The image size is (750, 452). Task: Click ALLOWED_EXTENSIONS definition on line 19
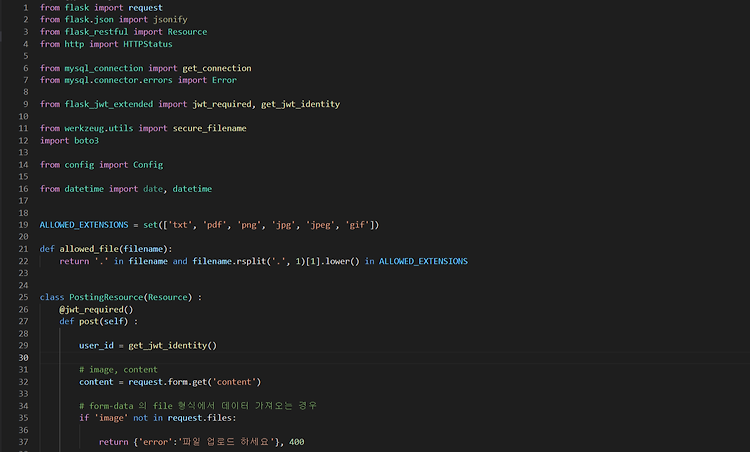click(x=84, y=225)
